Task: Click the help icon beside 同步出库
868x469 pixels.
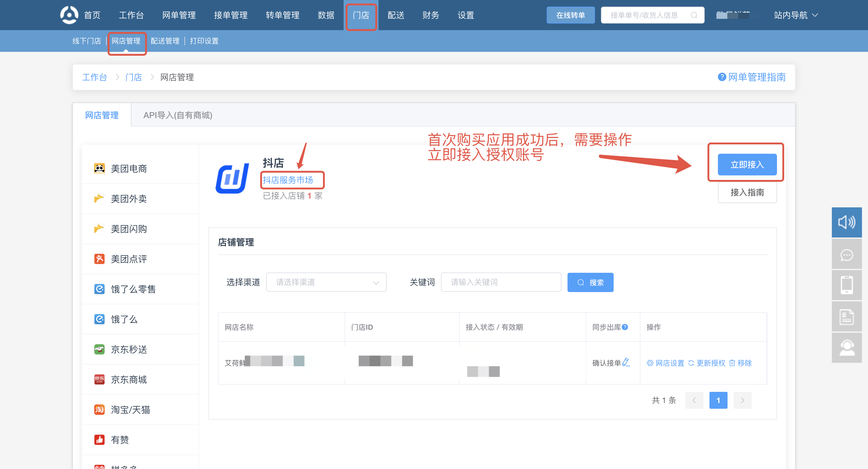Action: coord(625,327)
